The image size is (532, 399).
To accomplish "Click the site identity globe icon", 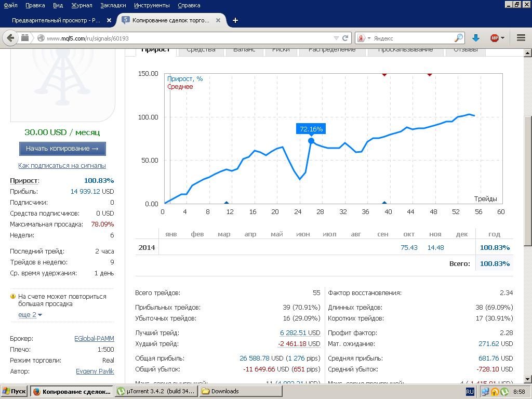I will pos(41,38).
